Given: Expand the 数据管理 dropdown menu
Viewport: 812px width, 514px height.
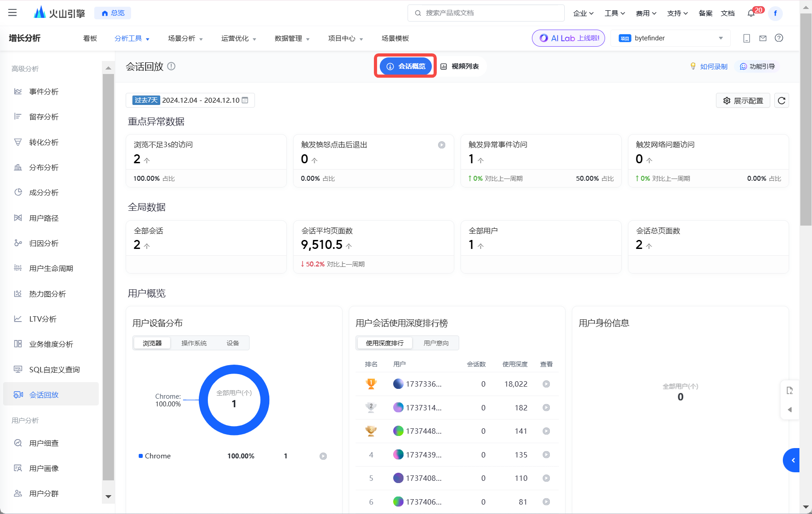Looking at the screenshot, I should pos(292,39).
